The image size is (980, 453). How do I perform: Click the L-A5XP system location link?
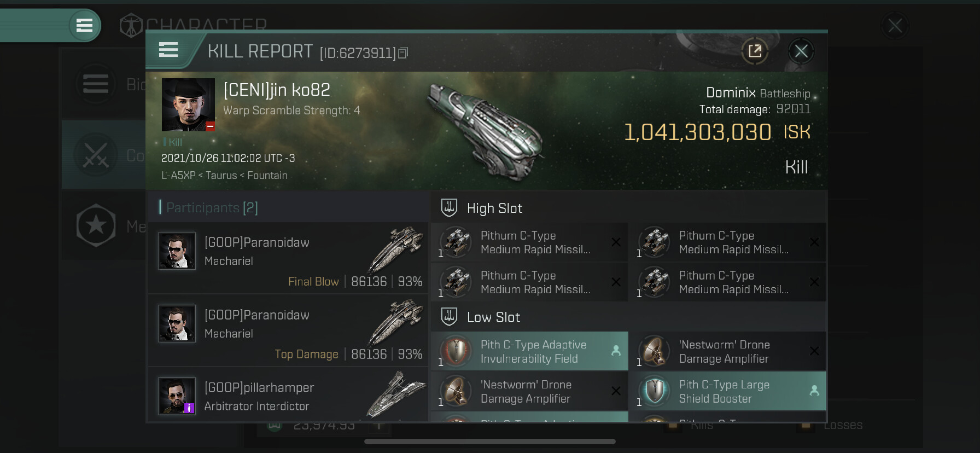(178, 176)
